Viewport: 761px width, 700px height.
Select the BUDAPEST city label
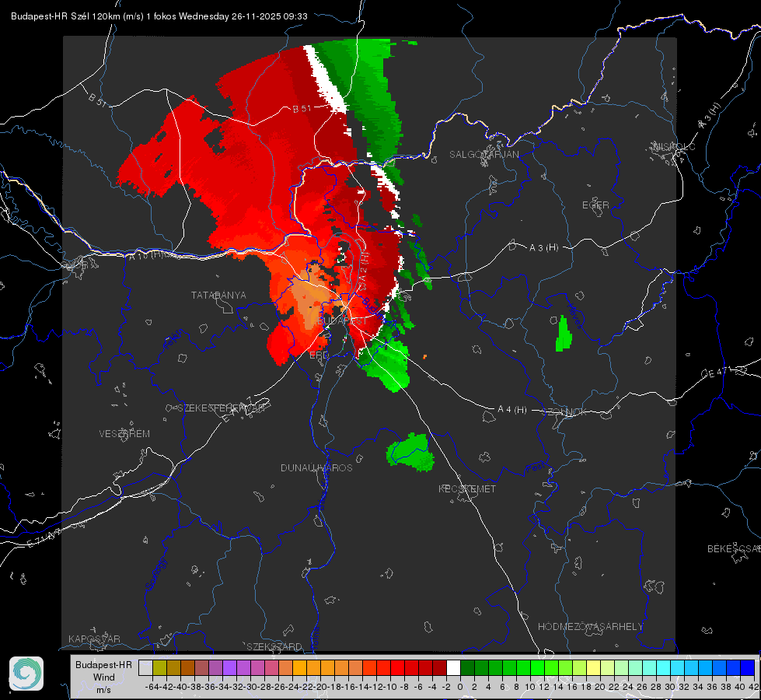[x=343, y=321]
